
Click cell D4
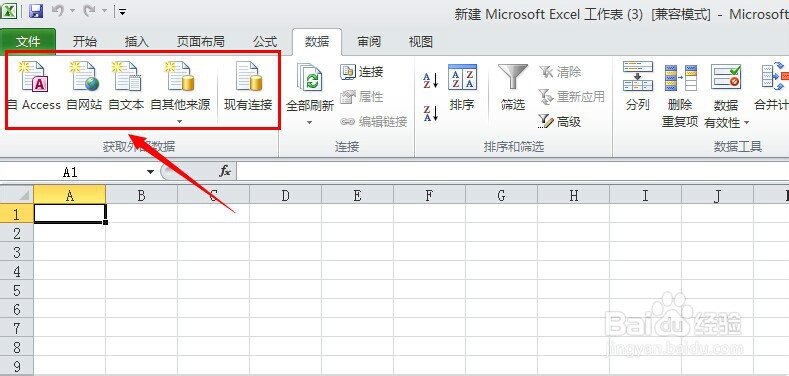(x=285, y=271)
